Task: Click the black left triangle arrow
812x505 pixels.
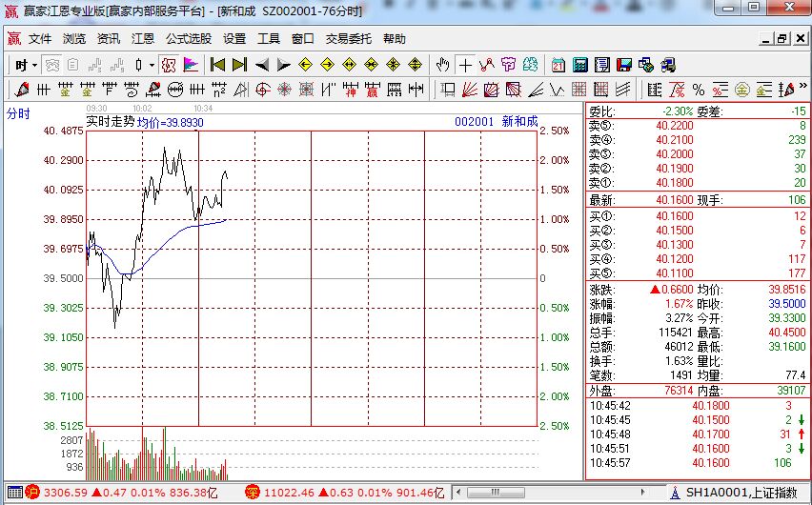Action: [x=262, y=65]
